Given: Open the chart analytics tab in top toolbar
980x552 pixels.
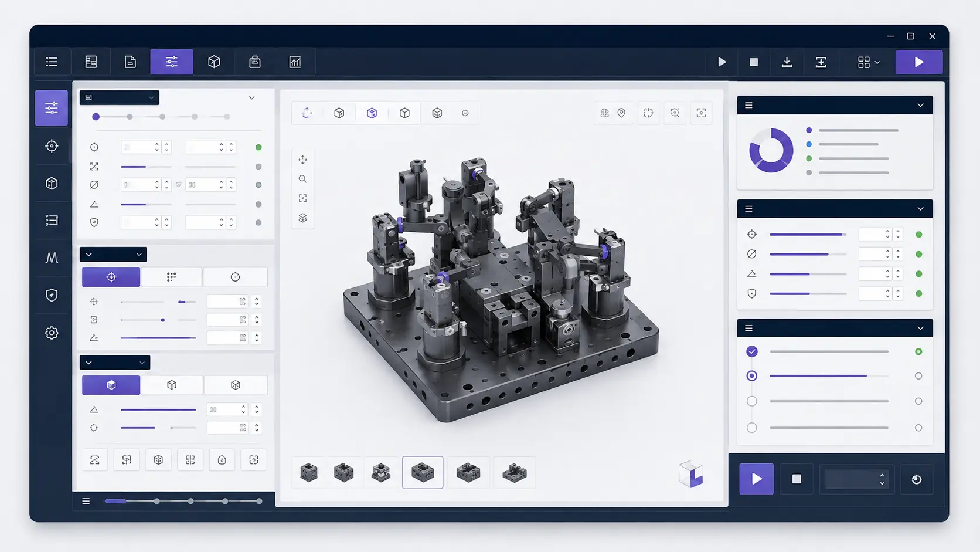Looking at the screenshot, I should pos(295,62).
